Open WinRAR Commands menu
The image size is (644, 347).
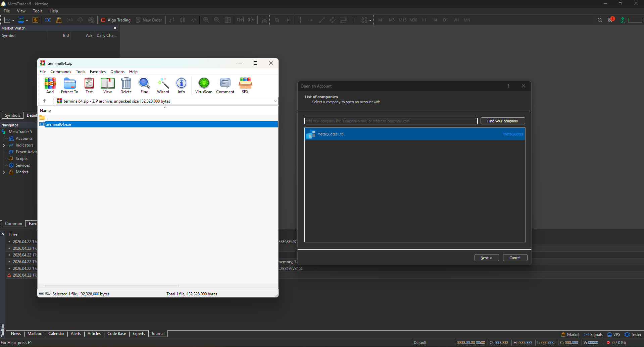(x=61, y=72)
